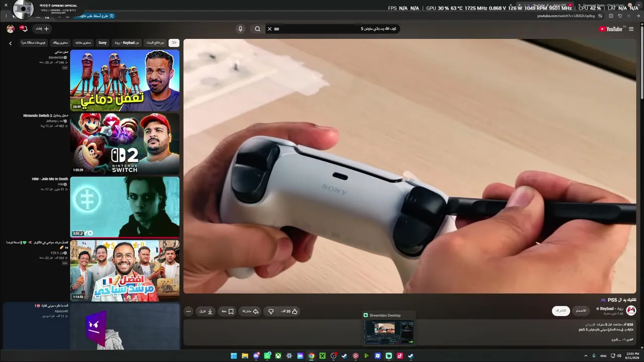The image size is (644, 362).
Task: Open Google Chrome from the taskbar
Action: point(311,356)
